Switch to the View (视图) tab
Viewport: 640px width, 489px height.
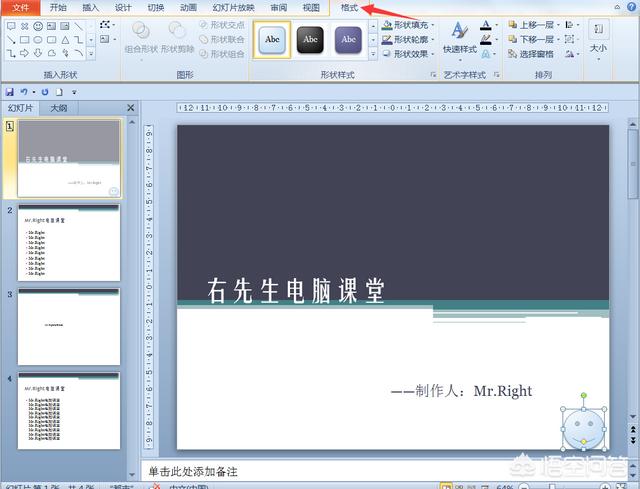click(x=311, y=8)
